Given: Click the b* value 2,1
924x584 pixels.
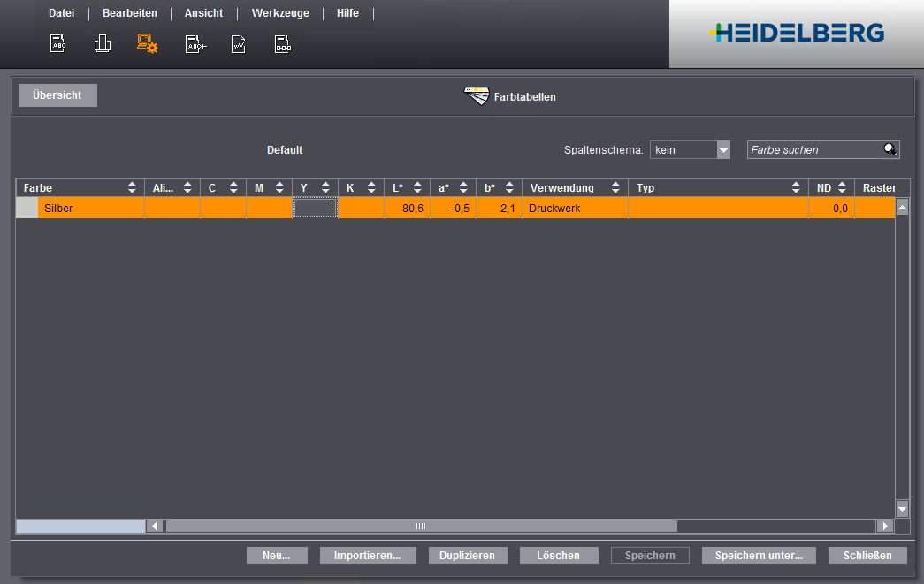Looking at the screenshot, I should pos(508,208).
